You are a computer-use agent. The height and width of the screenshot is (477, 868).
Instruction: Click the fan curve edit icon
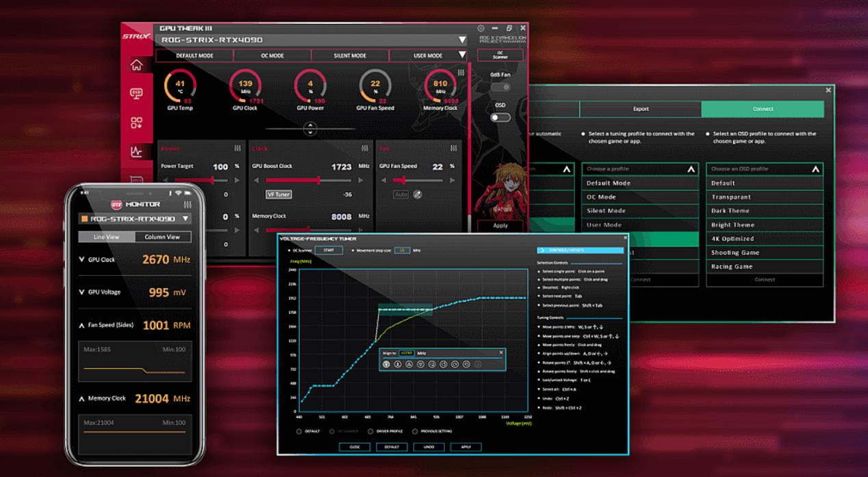[418, 195]
